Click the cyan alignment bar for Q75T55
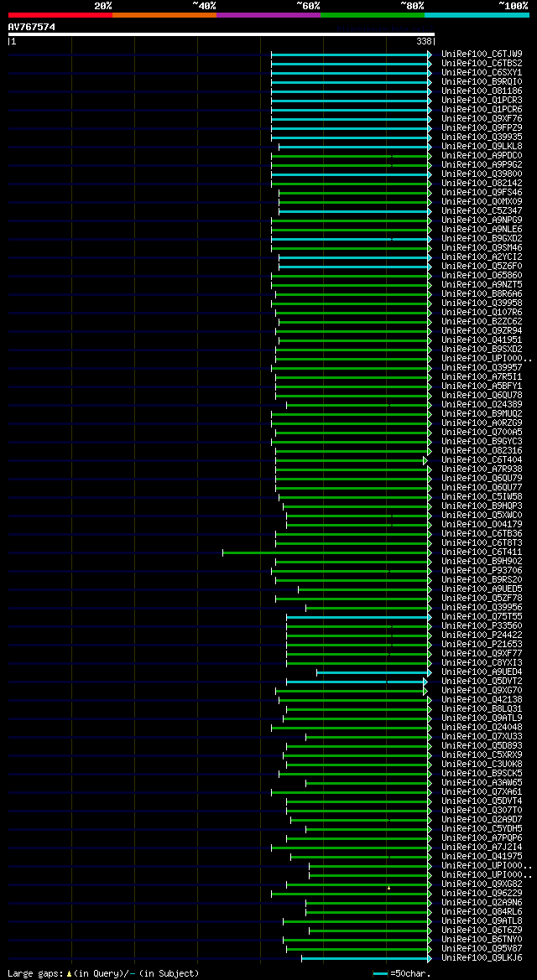 tap(359, 617)
